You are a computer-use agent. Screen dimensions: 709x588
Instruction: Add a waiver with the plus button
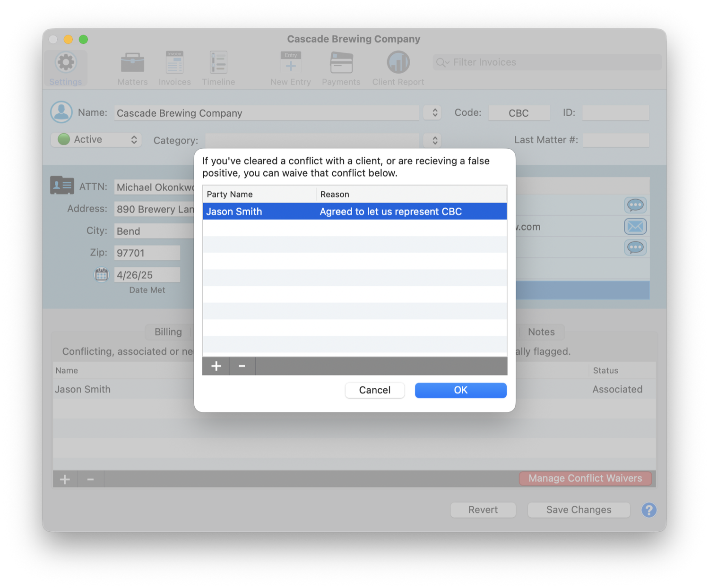[x=216, y=366]
